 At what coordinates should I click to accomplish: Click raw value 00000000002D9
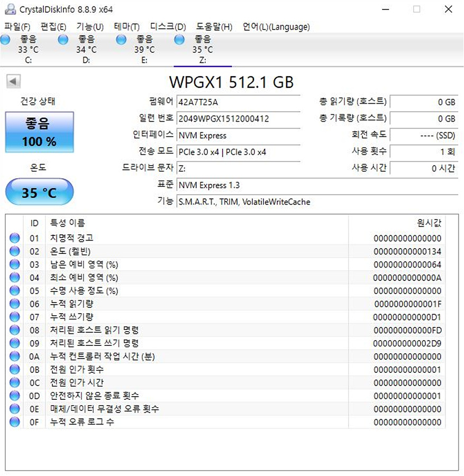coord(407,344)
